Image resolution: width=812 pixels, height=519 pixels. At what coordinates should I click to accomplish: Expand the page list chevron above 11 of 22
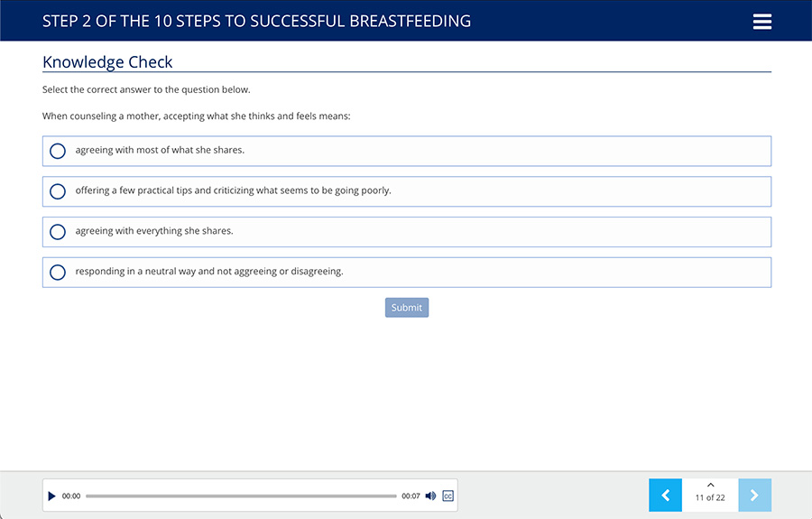[710, 486]
